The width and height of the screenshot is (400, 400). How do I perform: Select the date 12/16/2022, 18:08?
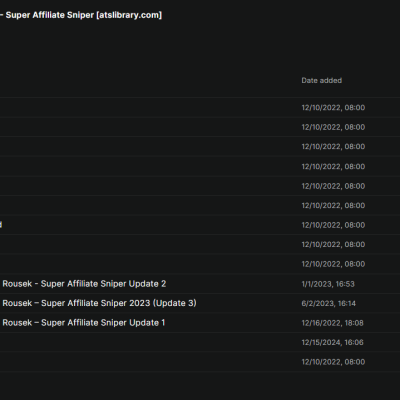[332, 323]
